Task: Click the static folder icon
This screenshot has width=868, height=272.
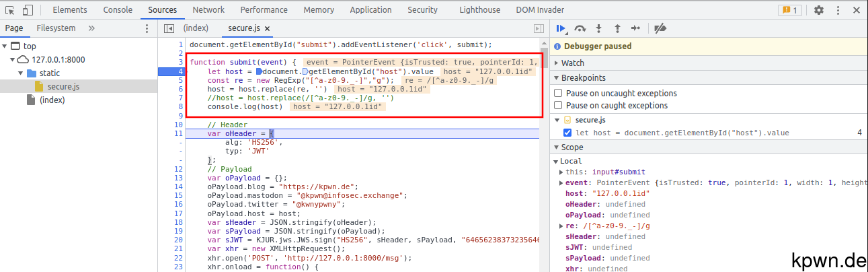Action: (x=31, y=73)
